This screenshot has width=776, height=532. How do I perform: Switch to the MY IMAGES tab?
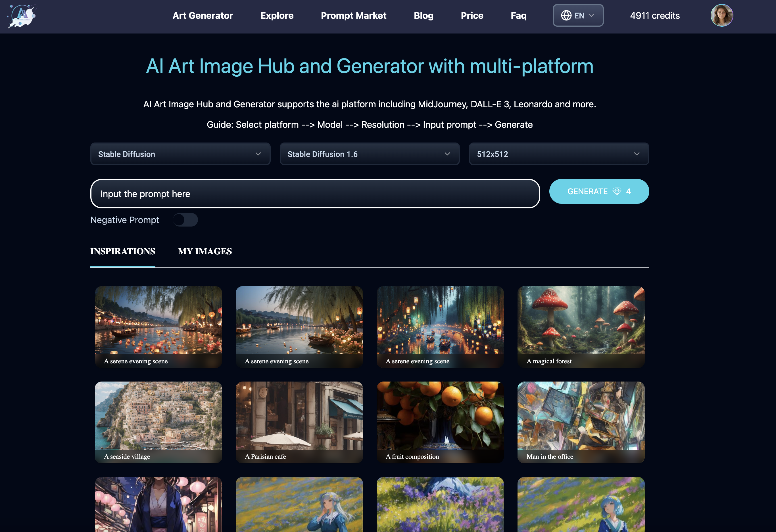point(205,251)
